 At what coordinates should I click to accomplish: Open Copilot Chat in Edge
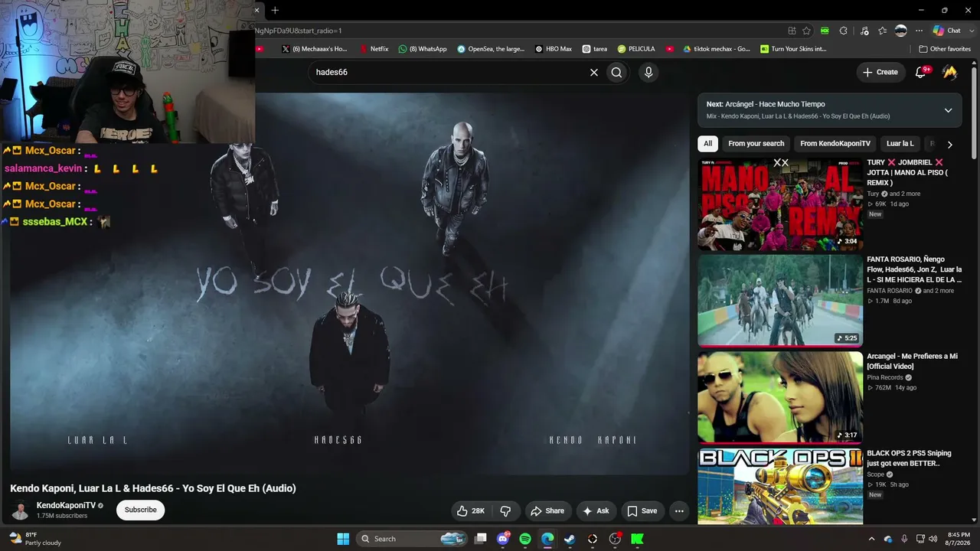coord(947,31)
